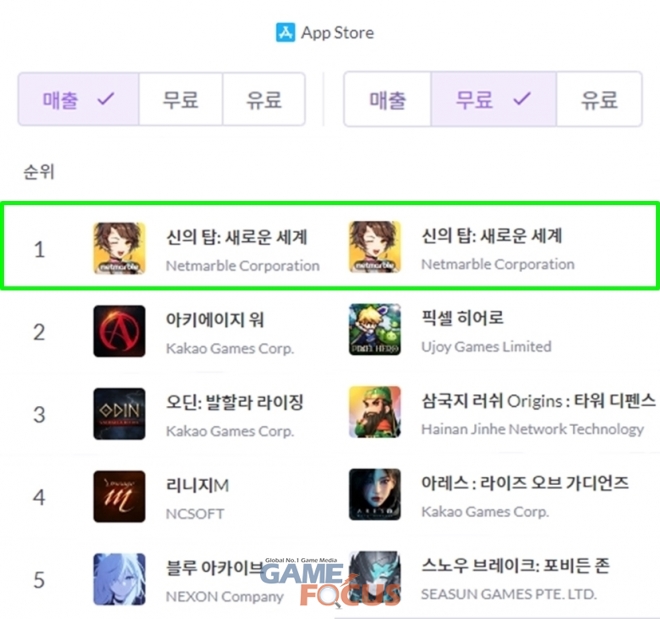Open the 블루 아카이브 app icon

pyautogui.click(x=120, y=579)
